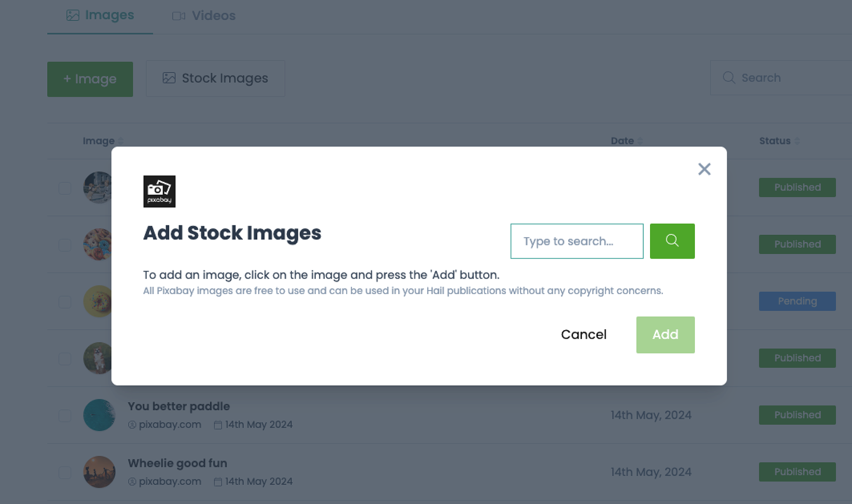Open the You better paddle thumbnail
852x504 pixels.
pyautogui.click(x=99, y=415)
